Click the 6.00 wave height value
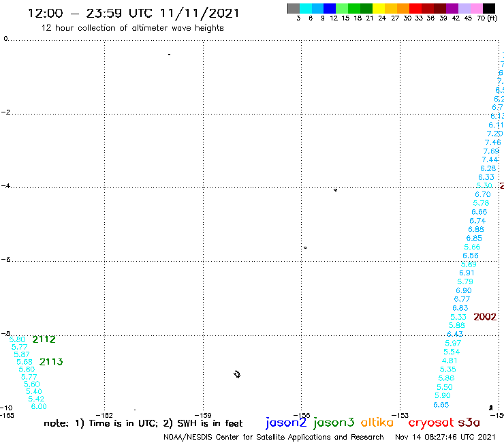Screen dimensions: 504x443 tap(39, 406)
